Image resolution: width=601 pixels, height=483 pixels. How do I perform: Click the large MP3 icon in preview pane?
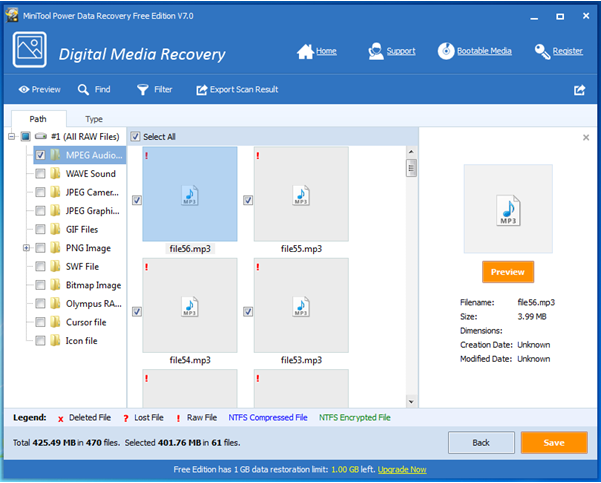pos(508,210)
